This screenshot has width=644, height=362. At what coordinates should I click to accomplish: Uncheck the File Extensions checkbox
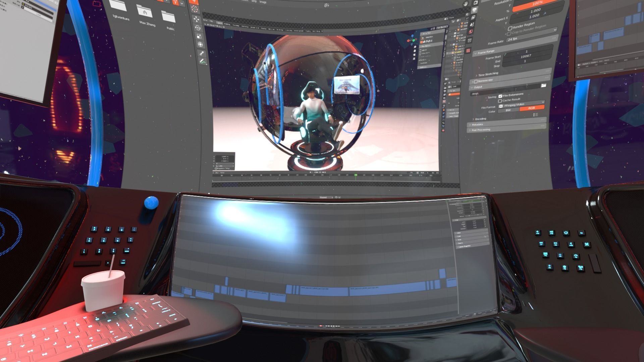[x=500, y=96]
